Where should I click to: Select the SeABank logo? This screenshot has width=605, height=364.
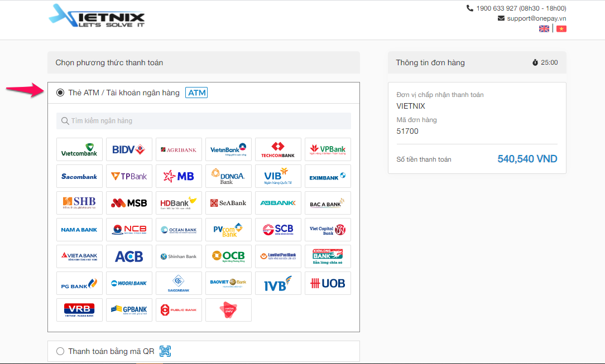pyautogui.click(x=228, y=203)
